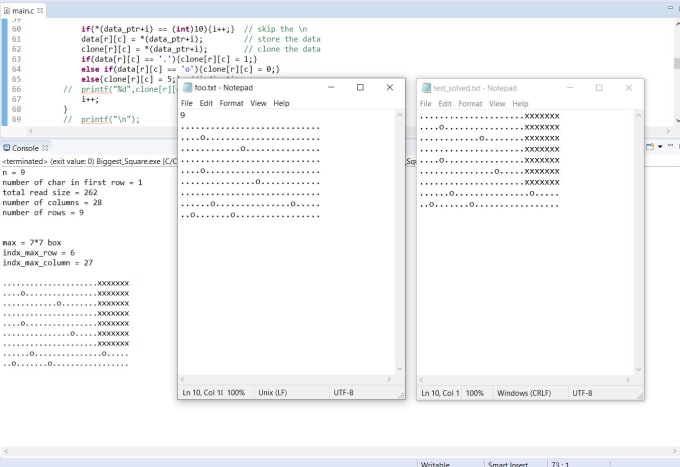Switch to the Console view tab
Image resolution: width=680 pixels, height=467 pixels.
pos(25,148)
